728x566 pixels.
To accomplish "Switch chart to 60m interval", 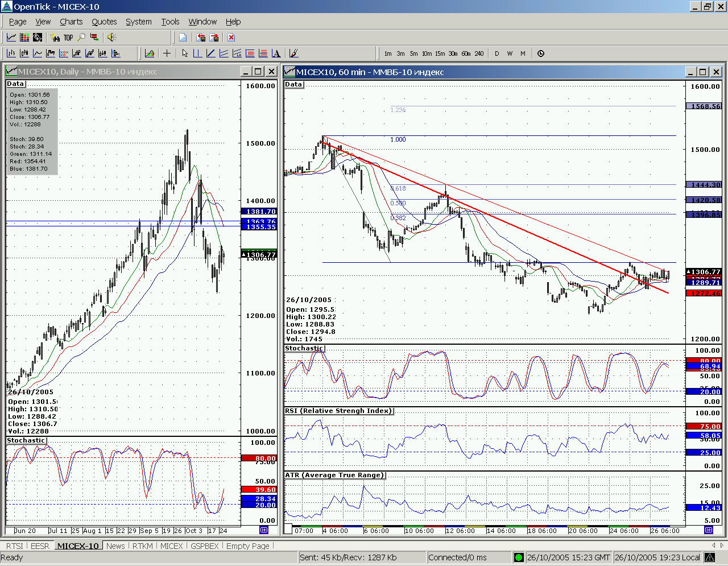I will pyautogui.click(x=466, y=53).
